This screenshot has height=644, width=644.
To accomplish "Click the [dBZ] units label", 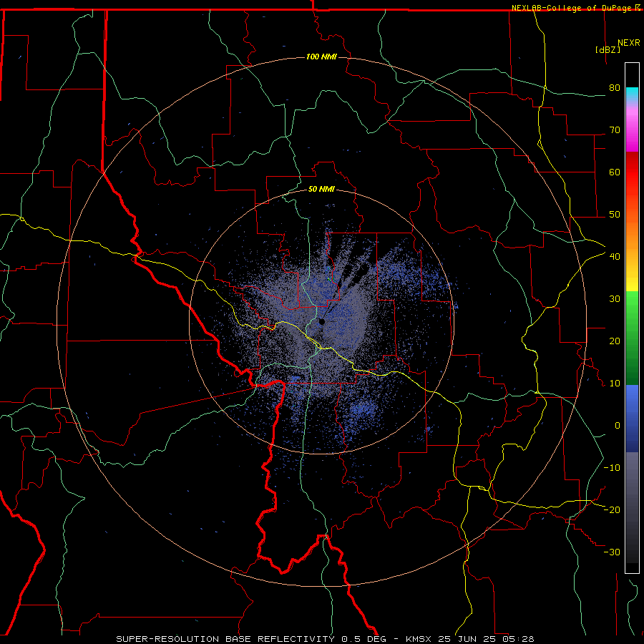I will tap(608, 49).
